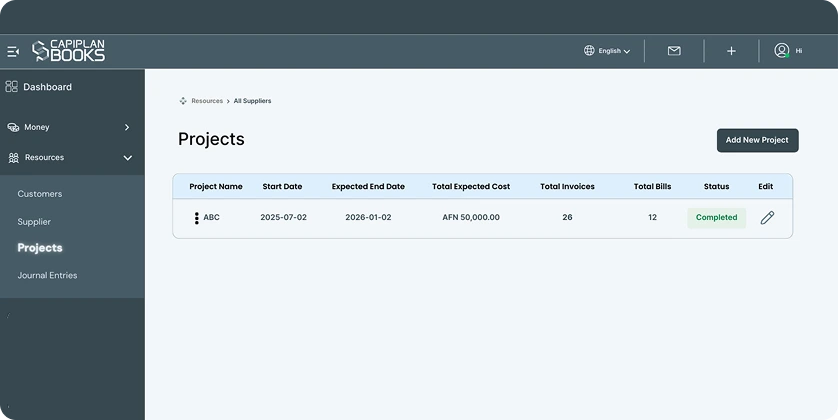Image resolution: width=838 pixels, height=420 pixels.
Task: Click the Money sidebar label
Action: coord(36,127)
